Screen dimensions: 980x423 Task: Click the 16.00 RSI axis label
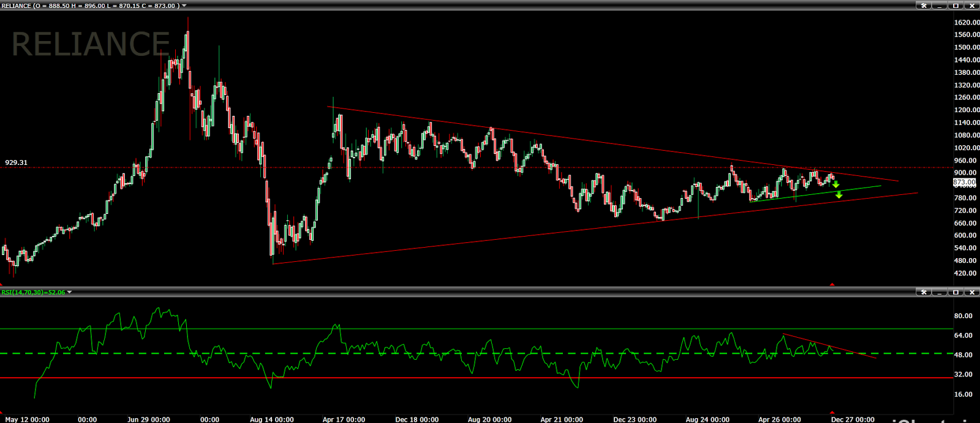[x=963, y=394]
